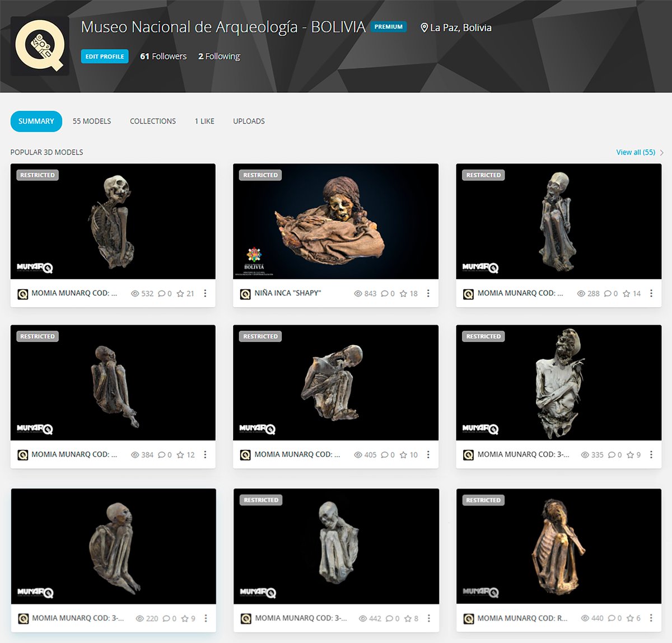Click the comment bubble icon on NIÑA INCA "SHAPY"
The image size is (672, 643).
point(385,293)
